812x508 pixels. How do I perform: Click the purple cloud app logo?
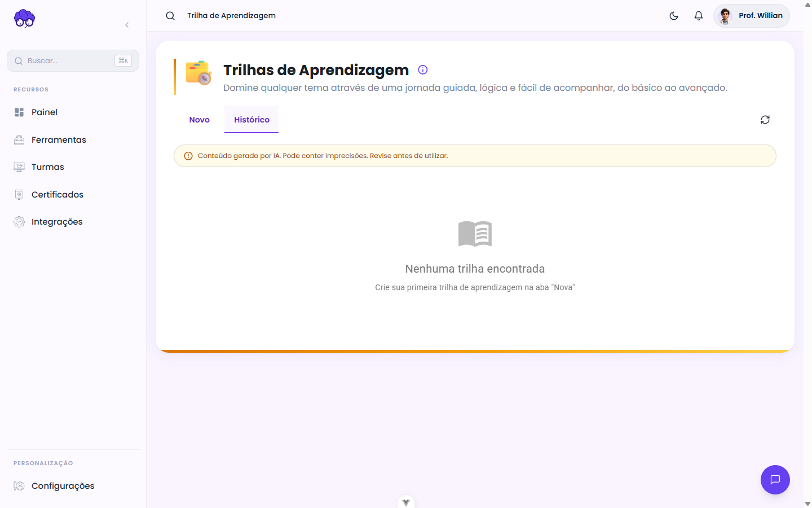24,18
